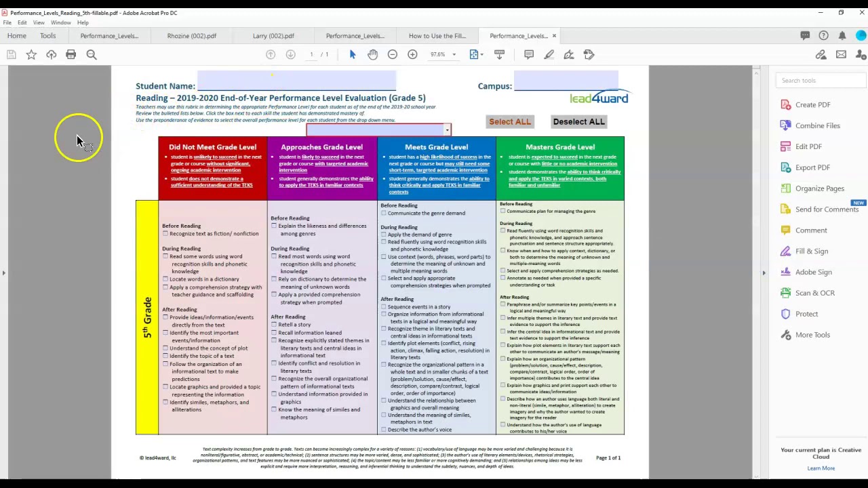This screenshot has height=488, width=868.
Task: Click the stamp tool icon
Action: (589, 54)
